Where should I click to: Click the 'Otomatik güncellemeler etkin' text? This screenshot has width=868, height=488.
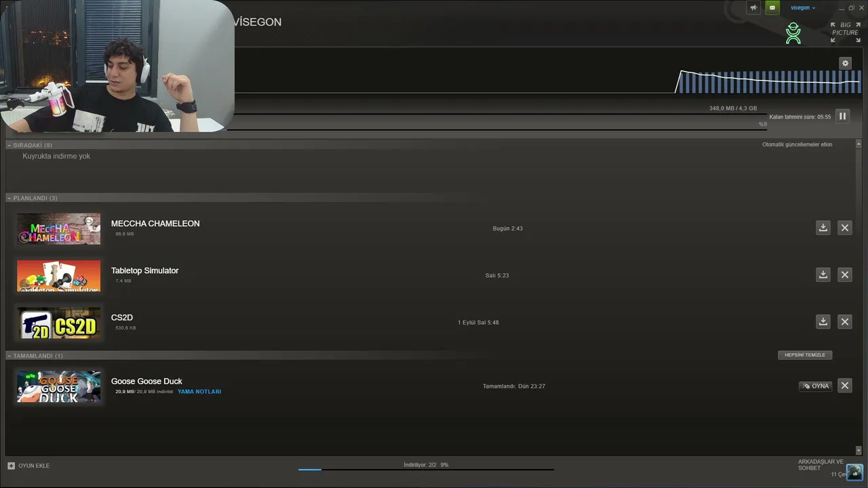[x=797, y=144]
